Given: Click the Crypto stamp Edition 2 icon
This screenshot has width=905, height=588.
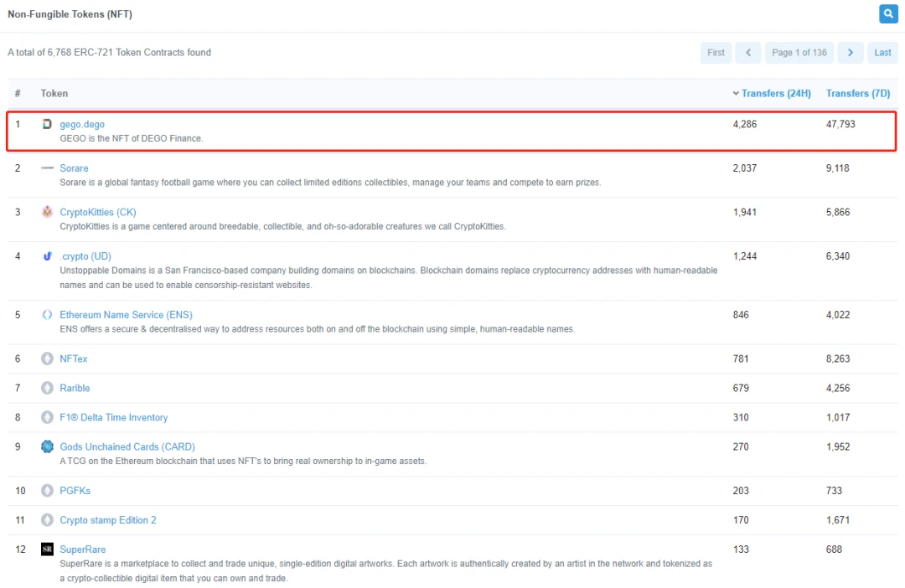Looking at the screenshot, I should pyautogui.click(x=47, y=520).
